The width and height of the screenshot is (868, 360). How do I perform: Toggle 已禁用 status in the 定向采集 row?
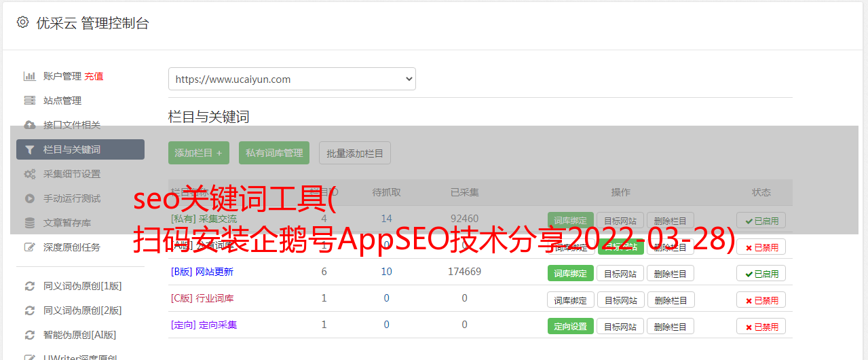coord(761,326)
